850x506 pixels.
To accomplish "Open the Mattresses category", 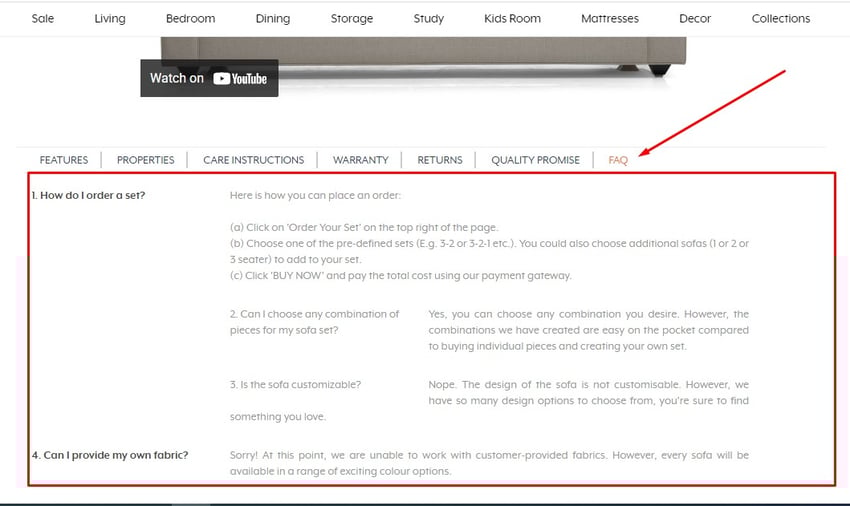I will click(610, 18).
